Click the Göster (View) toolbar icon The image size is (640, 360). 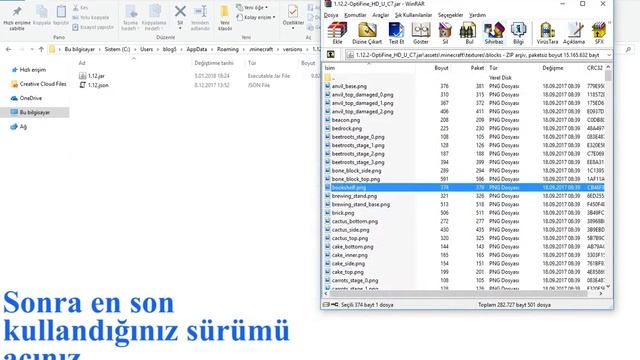click(x=420, y=33)
